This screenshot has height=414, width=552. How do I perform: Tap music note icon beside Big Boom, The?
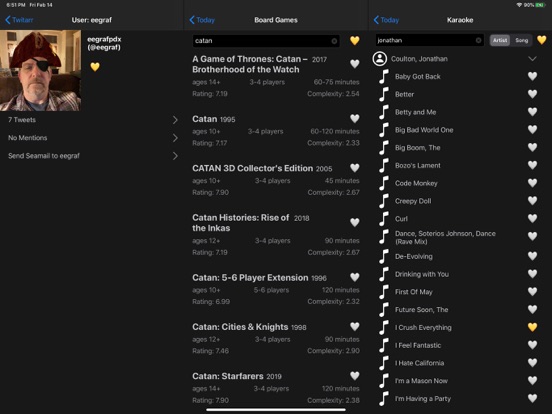click(x=384, y=148)
